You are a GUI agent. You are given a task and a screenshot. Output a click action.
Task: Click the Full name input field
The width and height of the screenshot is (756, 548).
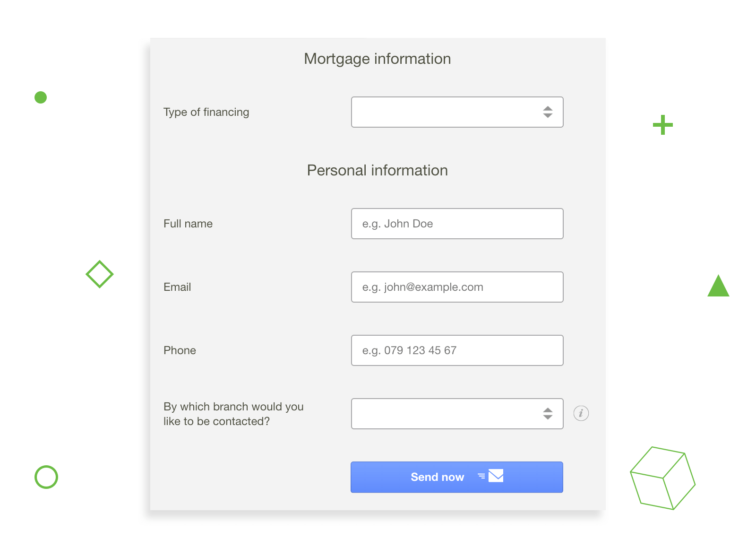456,224
